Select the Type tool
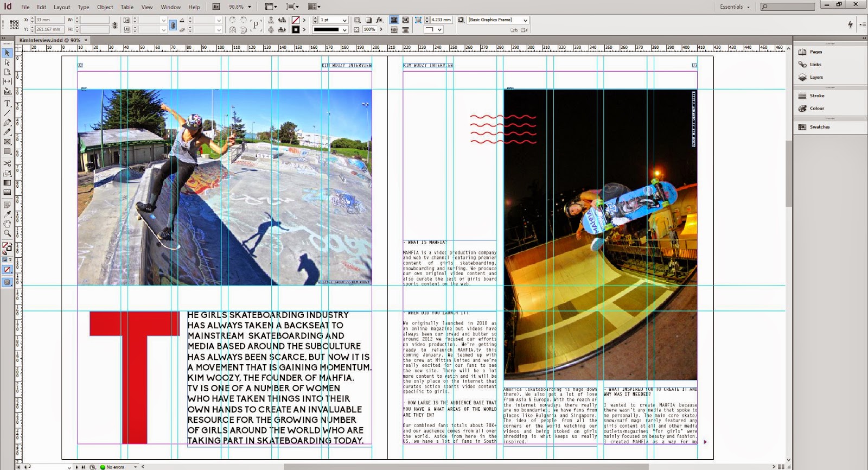Viewport: 868px width, 470px height. click(x=8, y=104)
